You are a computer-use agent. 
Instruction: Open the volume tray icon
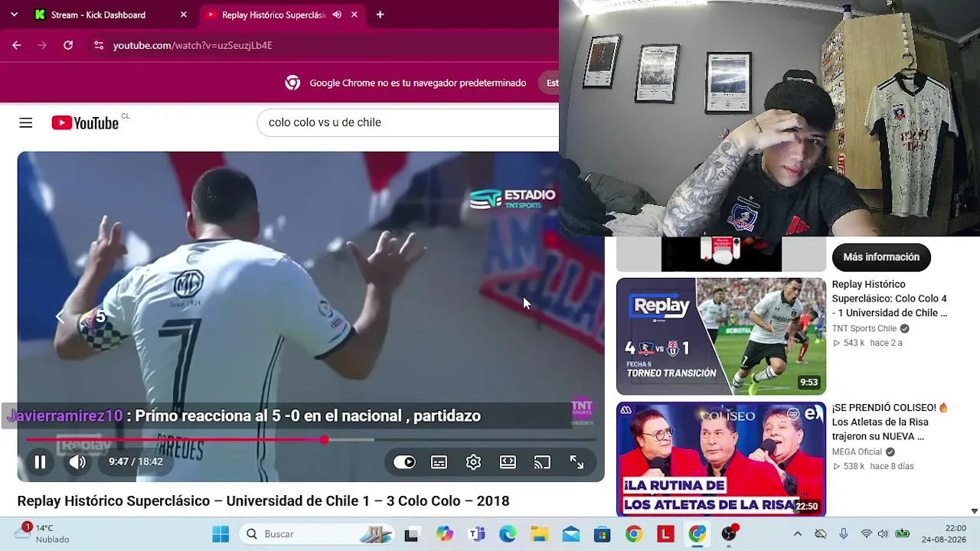pyautogui.click(x=883, y=534)
